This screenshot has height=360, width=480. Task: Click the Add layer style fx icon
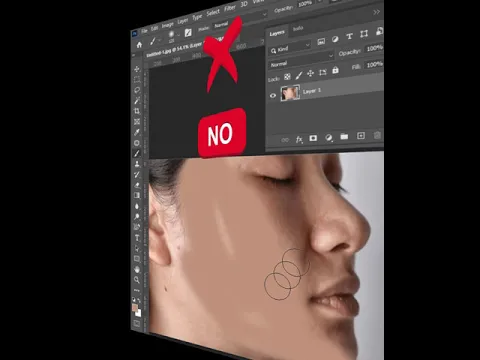pos(299,139)
